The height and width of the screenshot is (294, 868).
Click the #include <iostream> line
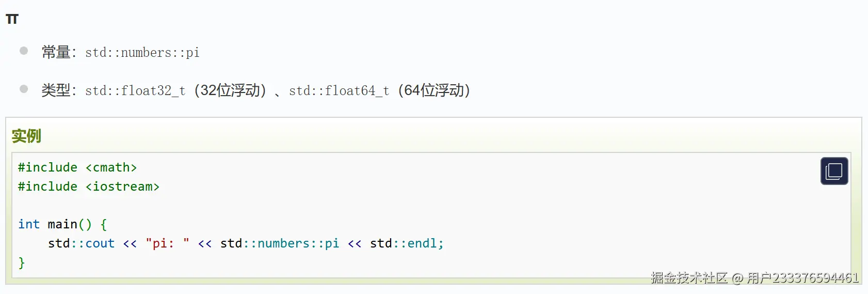pos(89,187)
